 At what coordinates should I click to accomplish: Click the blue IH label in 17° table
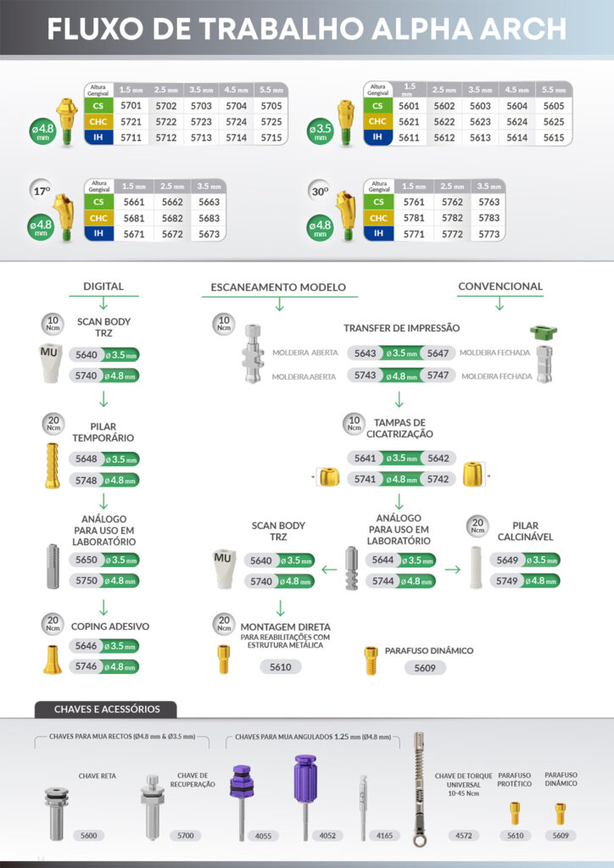(x=98, y=233)
